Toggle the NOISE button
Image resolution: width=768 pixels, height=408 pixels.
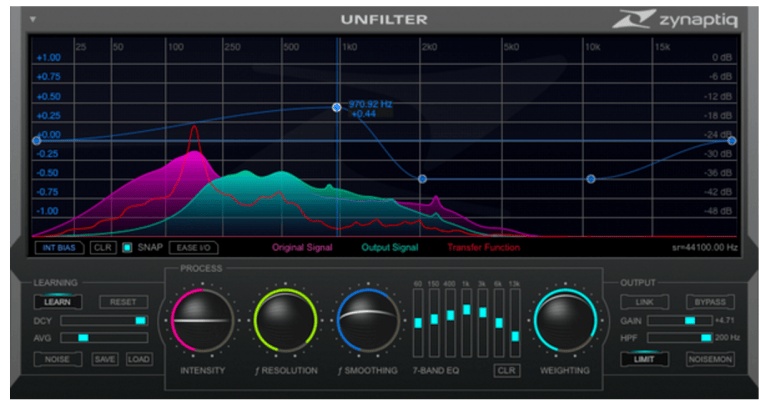tap(57, 360)
